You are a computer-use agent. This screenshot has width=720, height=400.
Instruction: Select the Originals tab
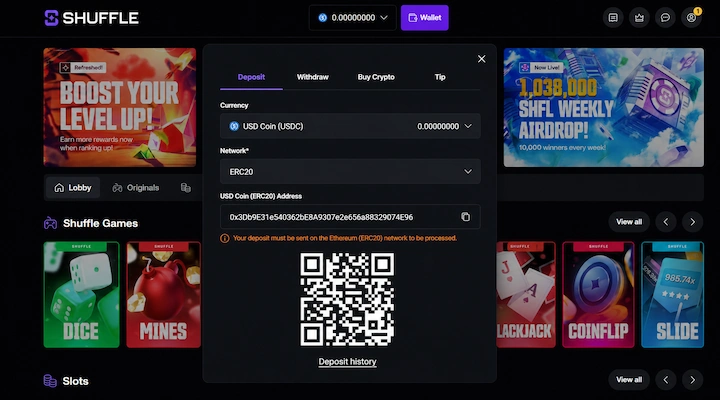pos(136,188)
